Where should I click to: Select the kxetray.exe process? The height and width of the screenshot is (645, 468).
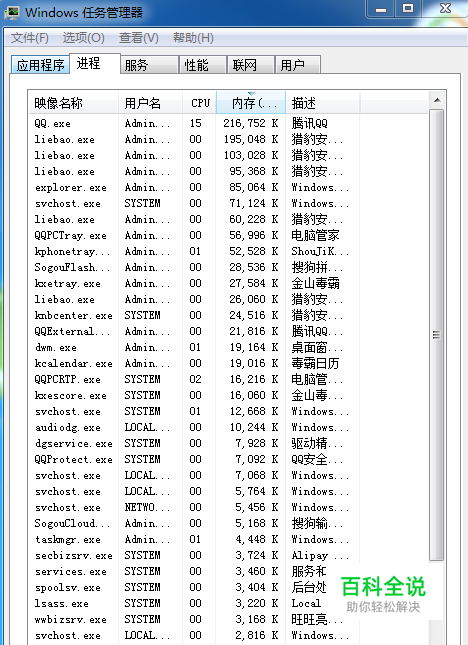pos(195,283)
